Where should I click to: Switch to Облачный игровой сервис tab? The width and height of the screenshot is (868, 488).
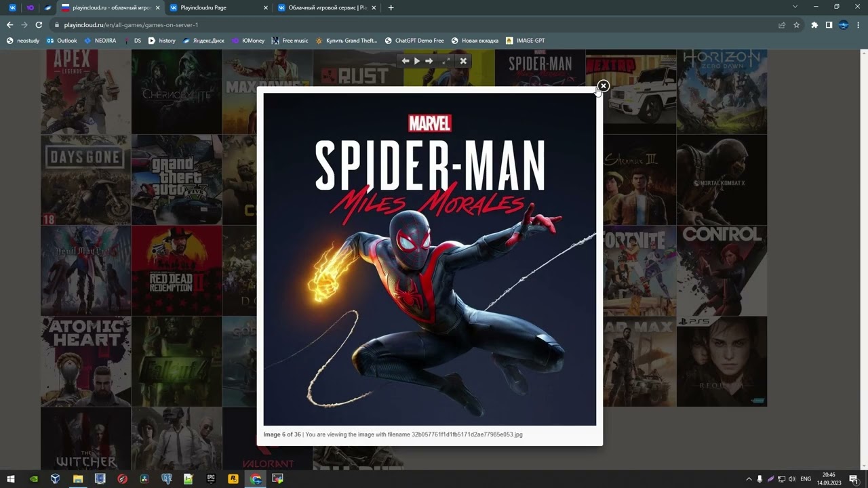(x=325, y=7)
